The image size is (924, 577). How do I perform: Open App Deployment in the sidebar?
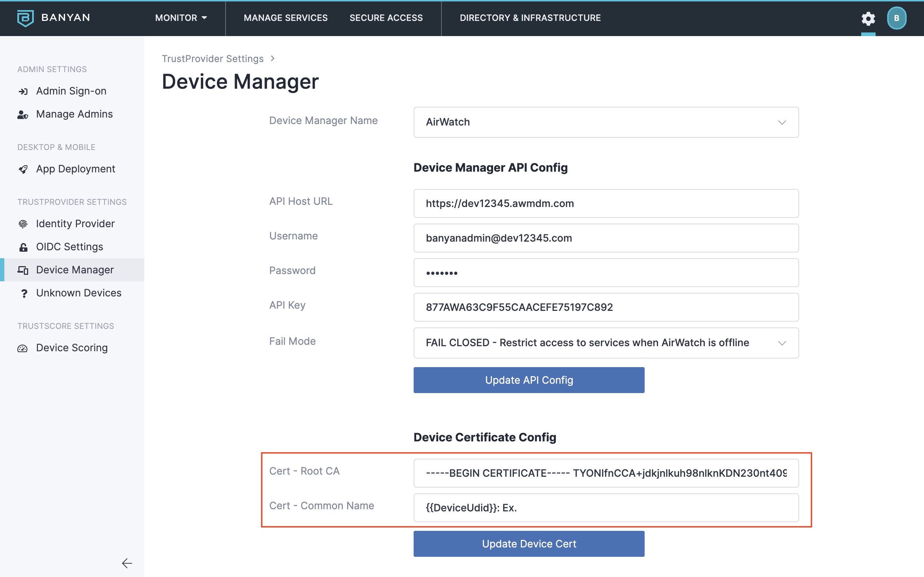[75, 169]
